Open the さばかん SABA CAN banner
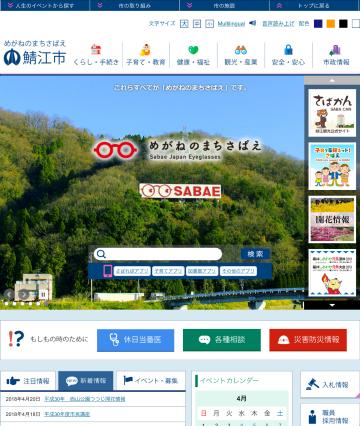 [x=332, y=113]
